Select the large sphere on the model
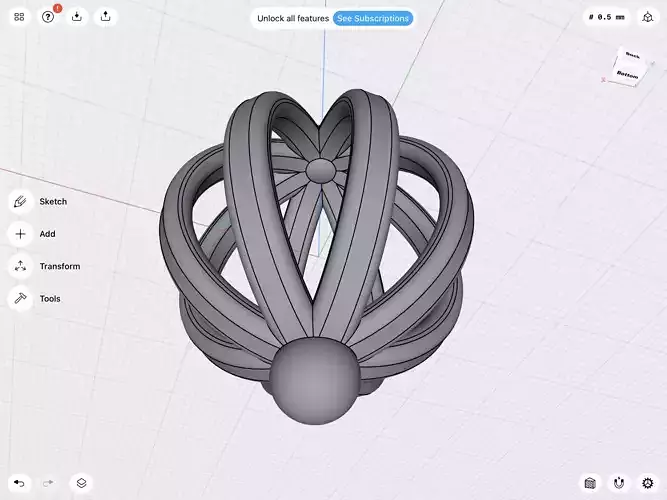The height and width of the screenshot is (500, 667). (x=315, y=381)
